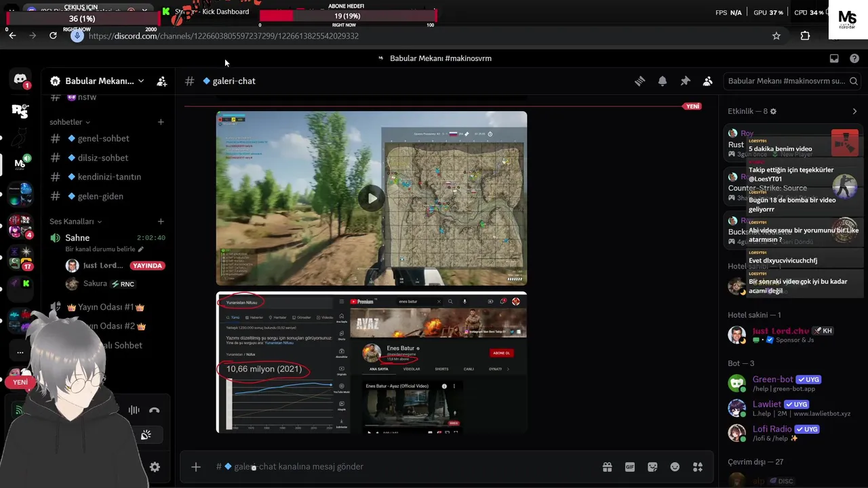Create channel in sohbetler category

(x=161, y=122)
